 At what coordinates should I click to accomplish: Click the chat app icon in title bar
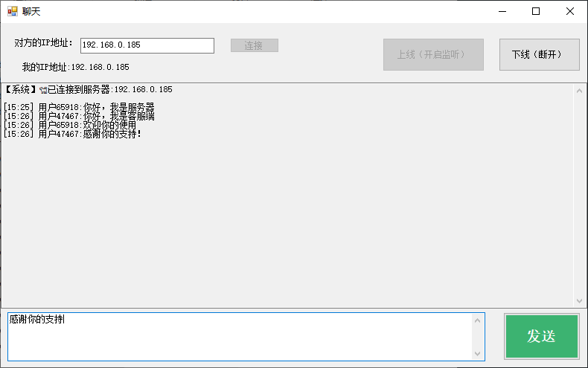coord(13,11)
